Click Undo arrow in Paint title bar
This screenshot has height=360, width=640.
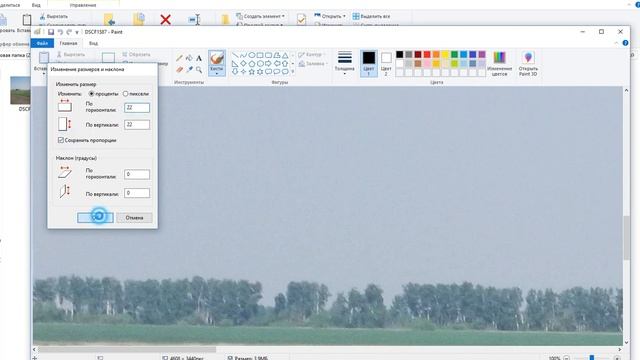point(60,32)
